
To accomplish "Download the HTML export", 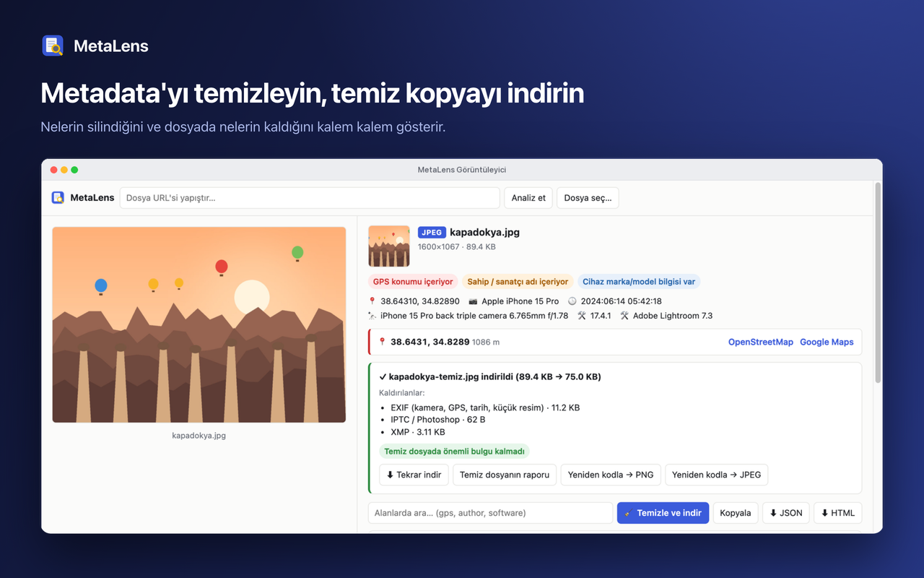I will [x=837, y=513].
